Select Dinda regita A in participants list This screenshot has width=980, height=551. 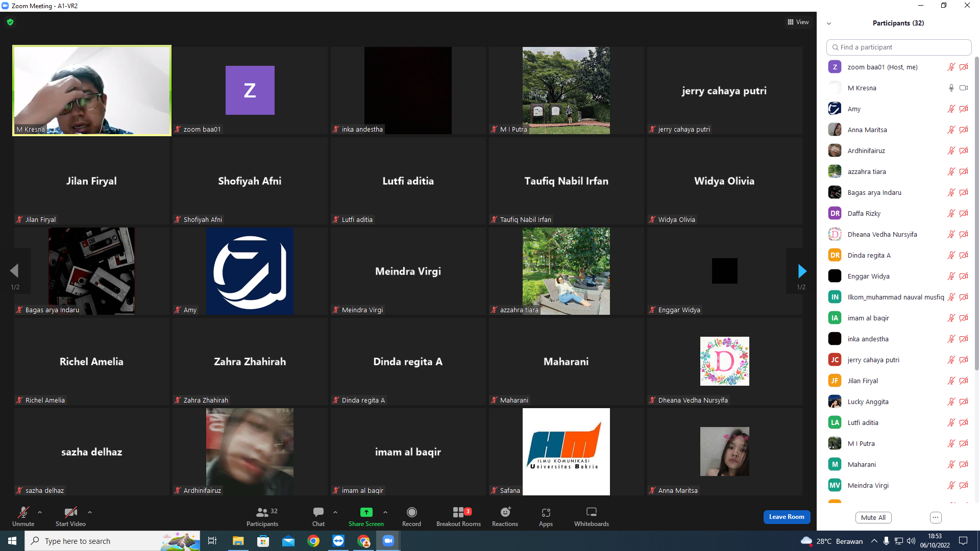point(897,255)
